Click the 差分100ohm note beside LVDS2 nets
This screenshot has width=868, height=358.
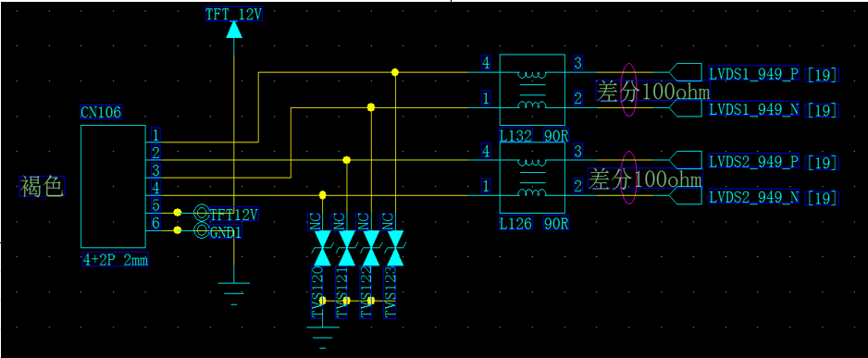[x=645, y=179]
